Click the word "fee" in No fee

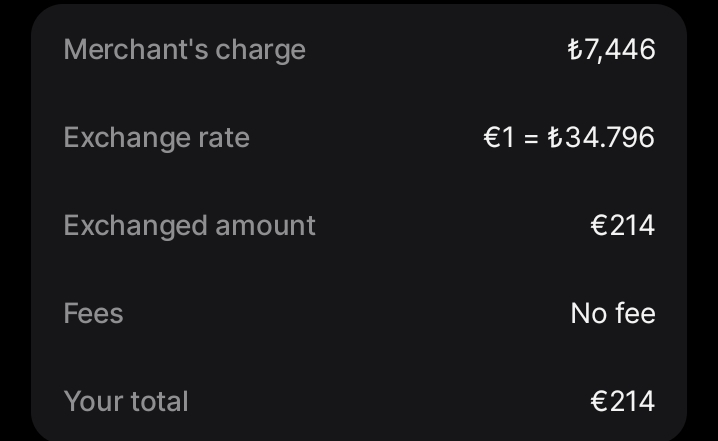coord(635,313)
